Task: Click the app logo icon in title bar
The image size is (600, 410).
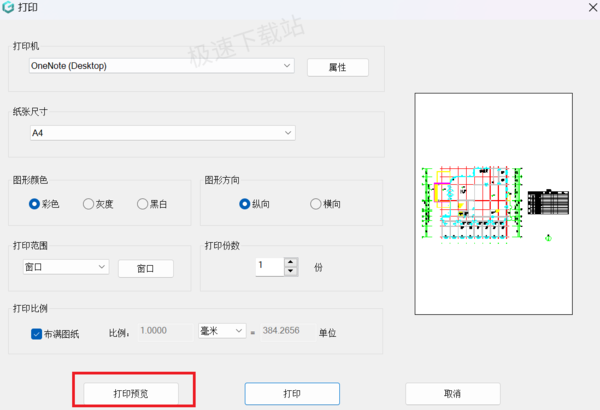Action: (x=8, y=7)
